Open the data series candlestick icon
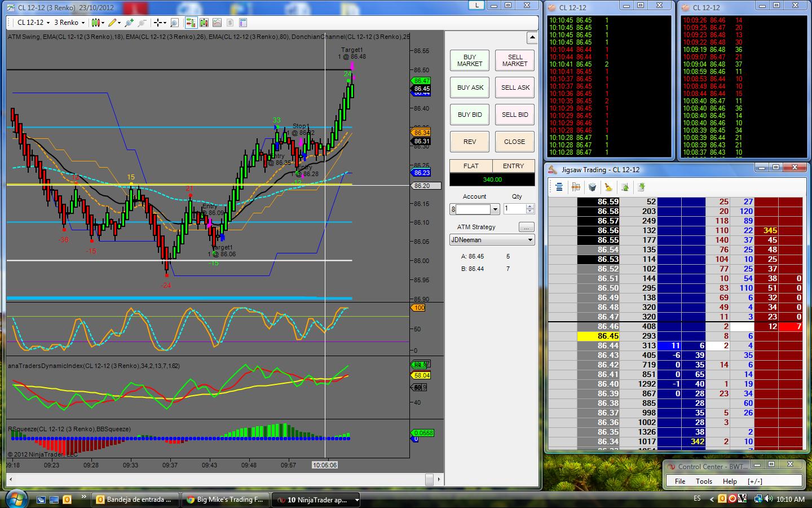The height and width of the screenshot is (508, 812). coord(204,23)
